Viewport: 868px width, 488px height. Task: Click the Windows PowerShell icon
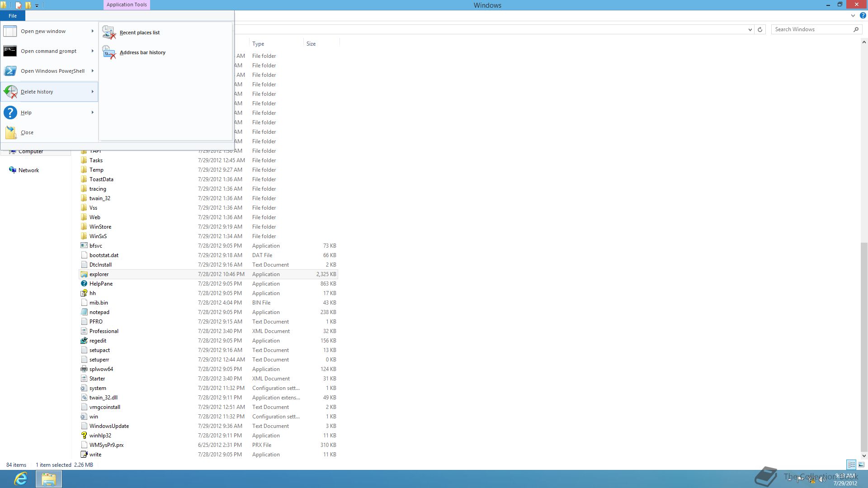[x=10, y=71]
